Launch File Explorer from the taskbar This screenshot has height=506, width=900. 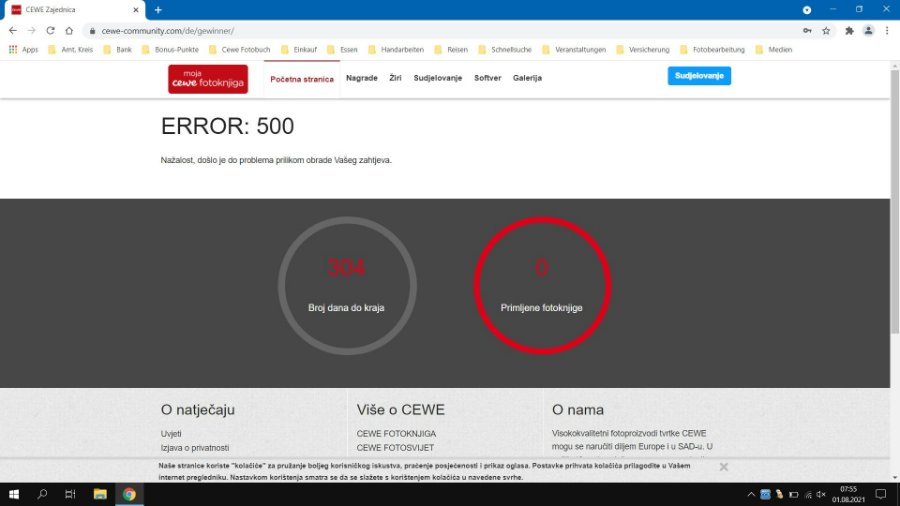tap(100, 494)
